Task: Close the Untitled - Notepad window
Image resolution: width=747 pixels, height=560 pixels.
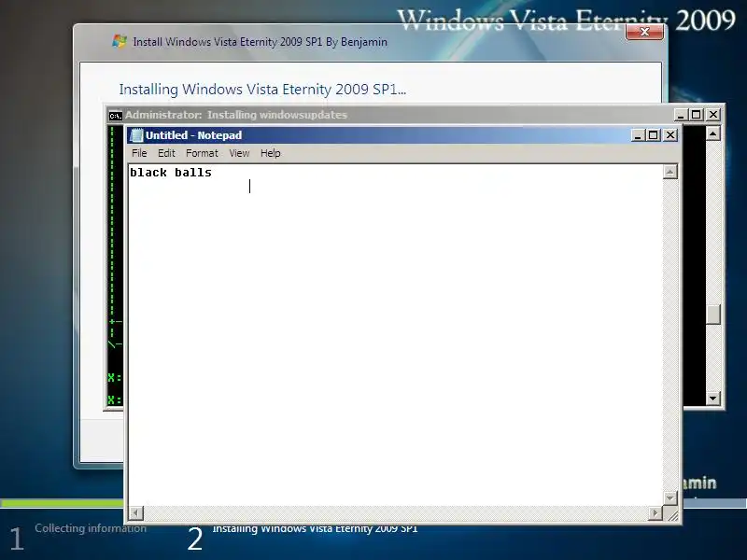Action: (670, 135)
